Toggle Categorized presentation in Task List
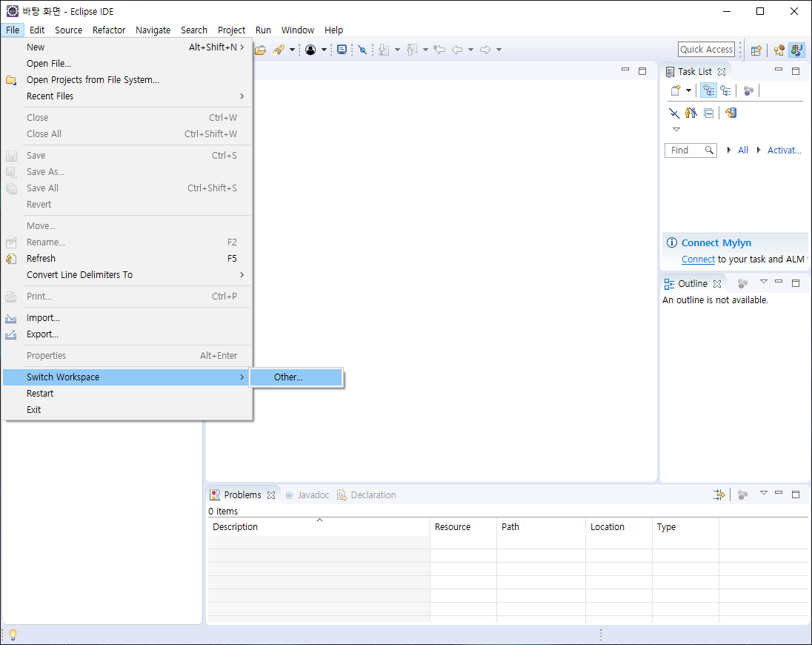Image resolution: width=812 pixels, height=645 pixels. tap(708, 90)
